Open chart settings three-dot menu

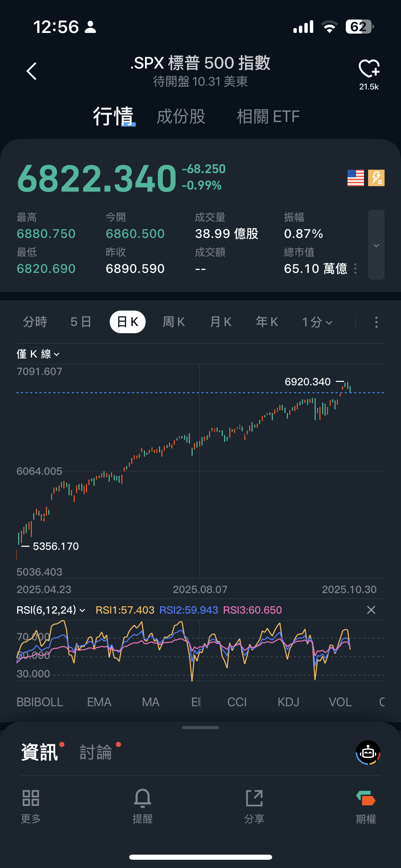[376, 322]
